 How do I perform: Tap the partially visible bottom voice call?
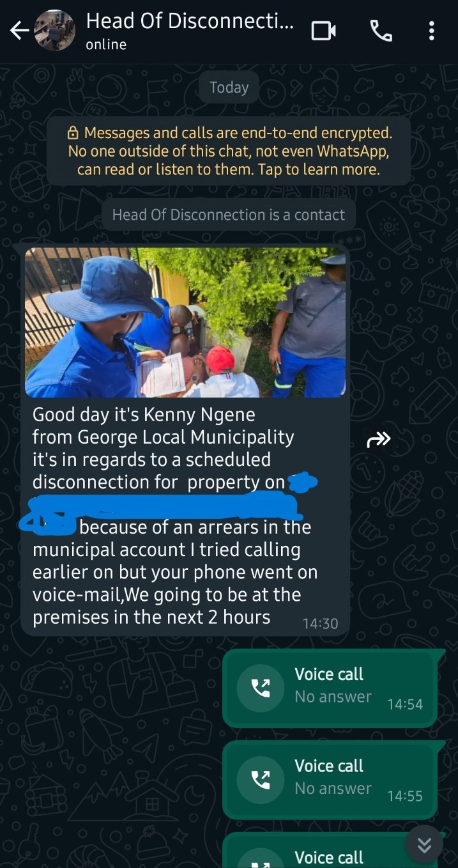(319, 851)
